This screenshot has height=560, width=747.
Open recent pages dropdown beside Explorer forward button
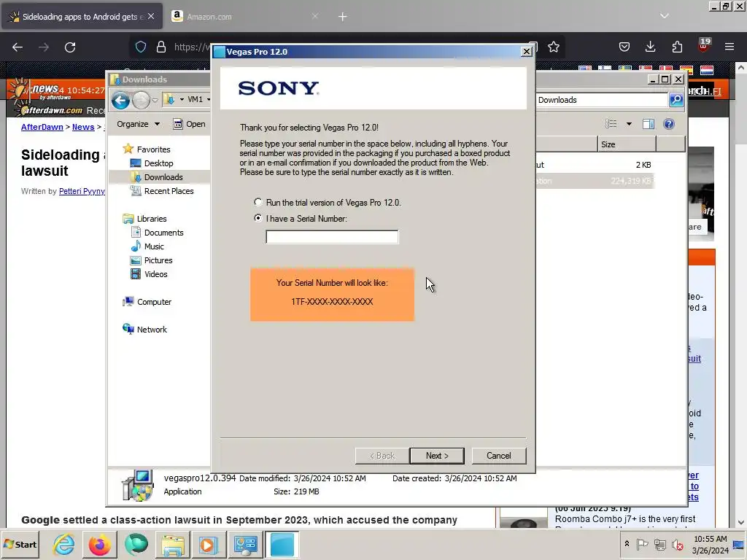[x=155, y=101]
